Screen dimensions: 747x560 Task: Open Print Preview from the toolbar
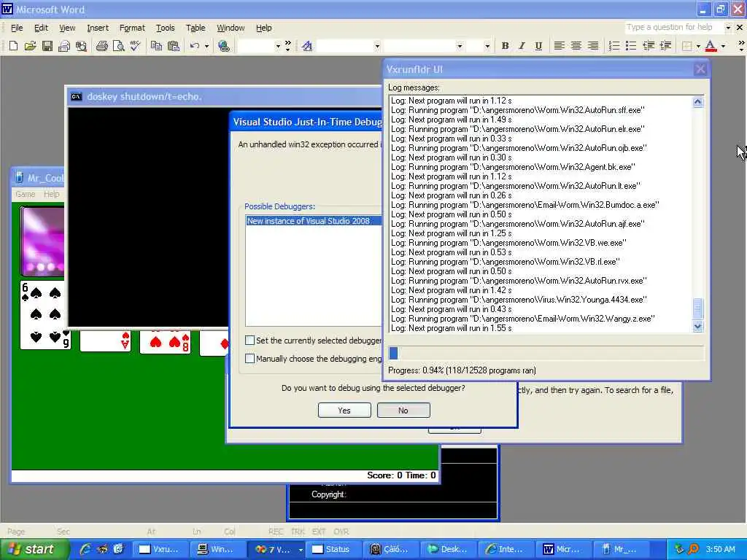pyautogui.click(x=118, y=46)
